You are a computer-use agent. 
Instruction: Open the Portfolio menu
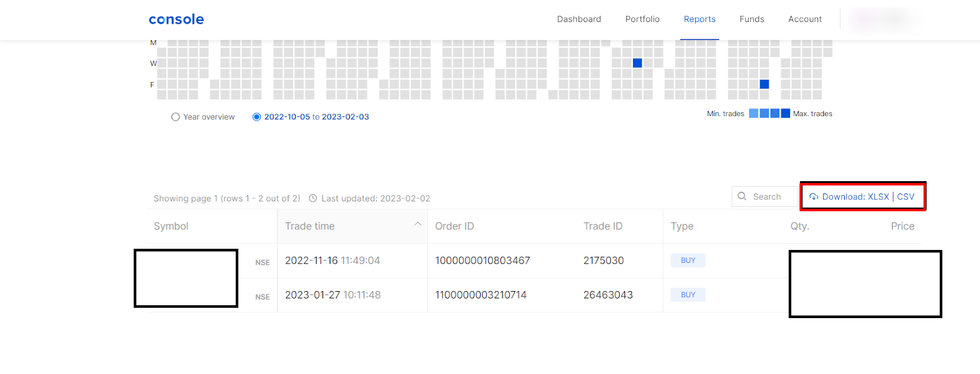[x=642, y=19]
